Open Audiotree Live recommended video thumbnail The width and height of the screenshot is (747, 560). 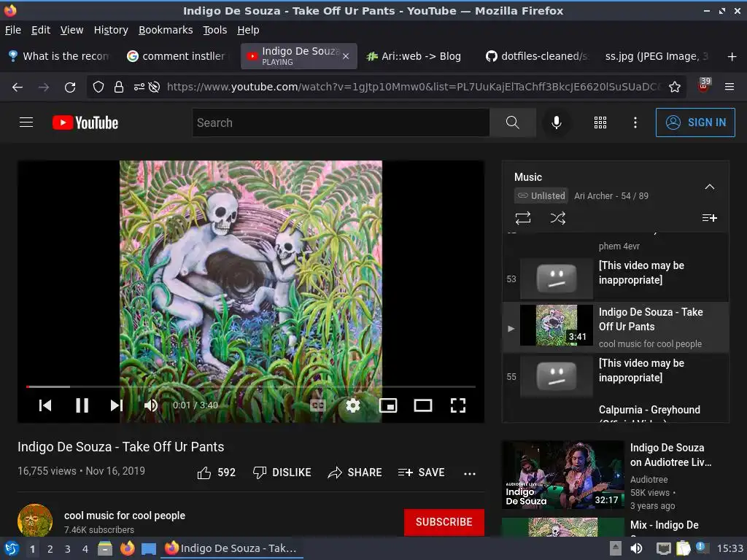[x=562, y=475]
